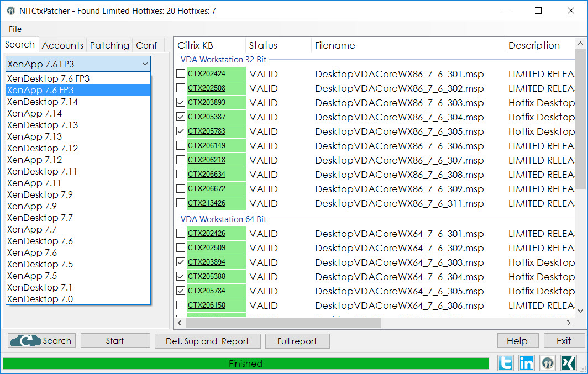Select XenDesktop 7.0 at list bottom
This screenshot has height=374, width=588.
pos(78,299)
